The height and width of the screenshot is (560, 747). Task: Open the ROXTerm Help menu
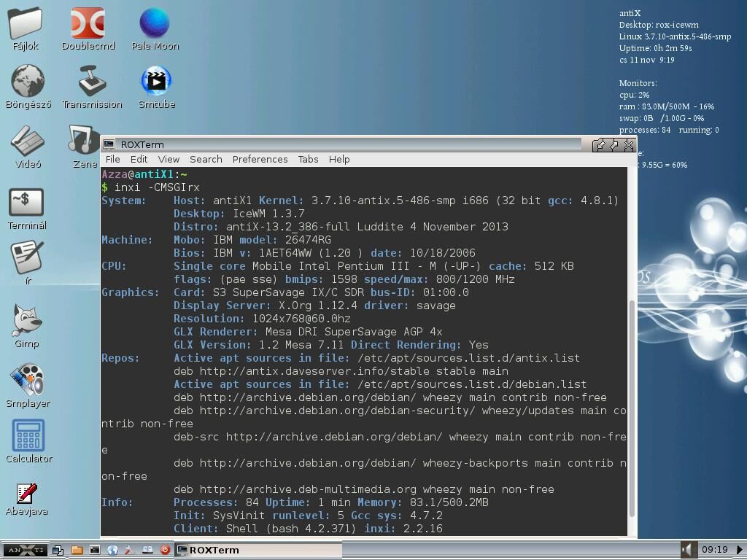pyautogui.click(x=339, y=159)
